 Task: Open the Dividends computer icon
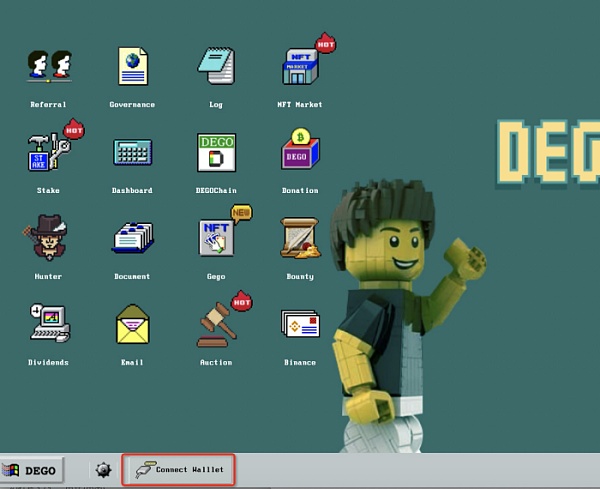[48, 324]
